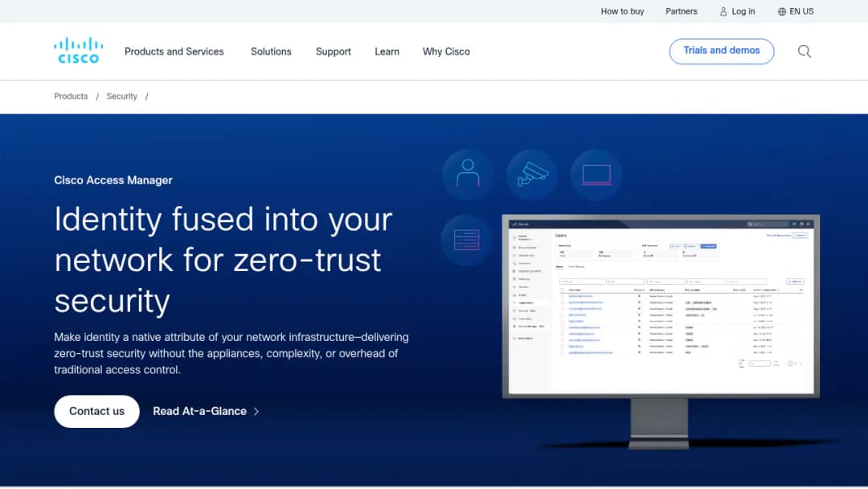Screen dimensions: 868x489
Task: Click the Contact us button
Action: point(97,412)
